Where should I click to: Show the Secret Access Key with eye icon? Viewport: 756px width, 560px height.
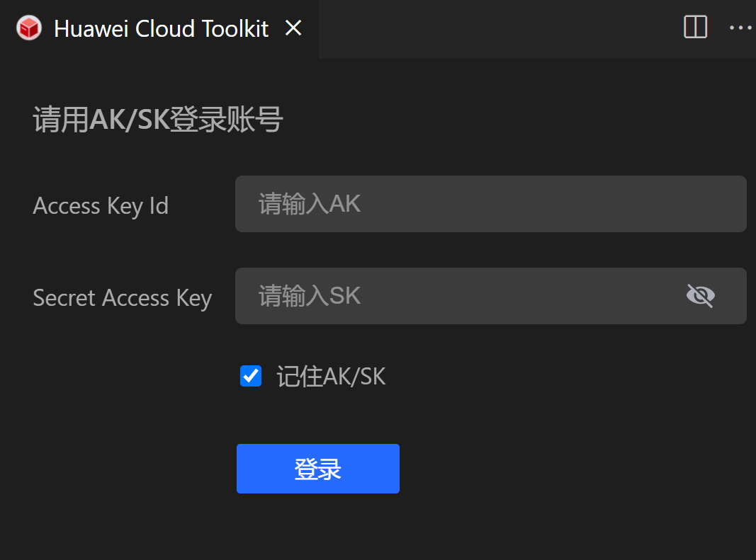[700, 295]
